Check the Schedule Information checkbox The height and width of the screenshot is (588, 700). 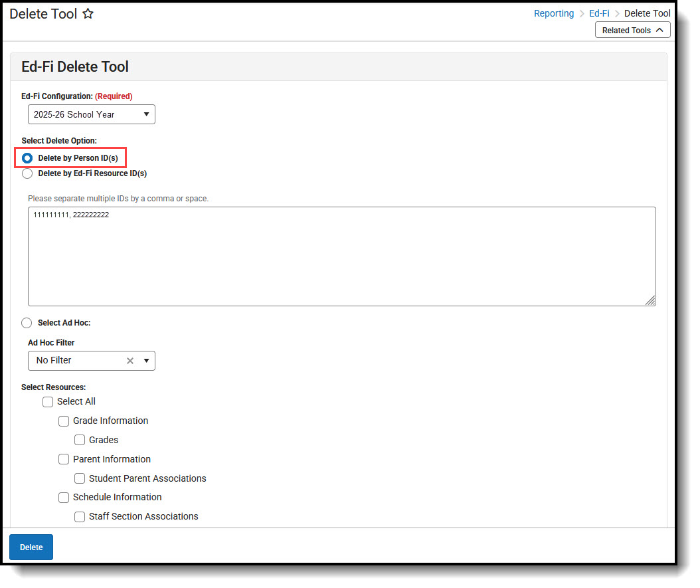pyautogui.click(x=64, y=498)
